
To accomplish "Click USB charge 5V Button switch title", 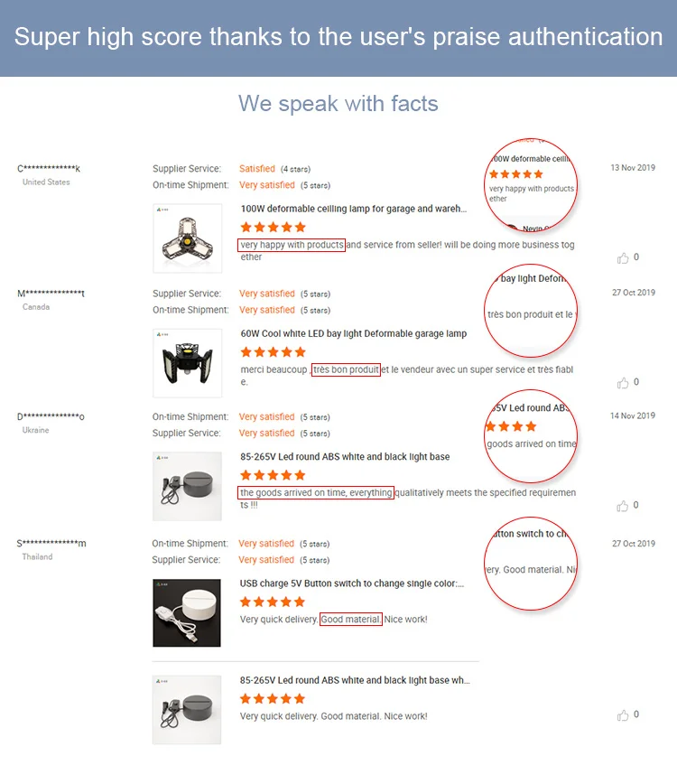I will [352, 583].
